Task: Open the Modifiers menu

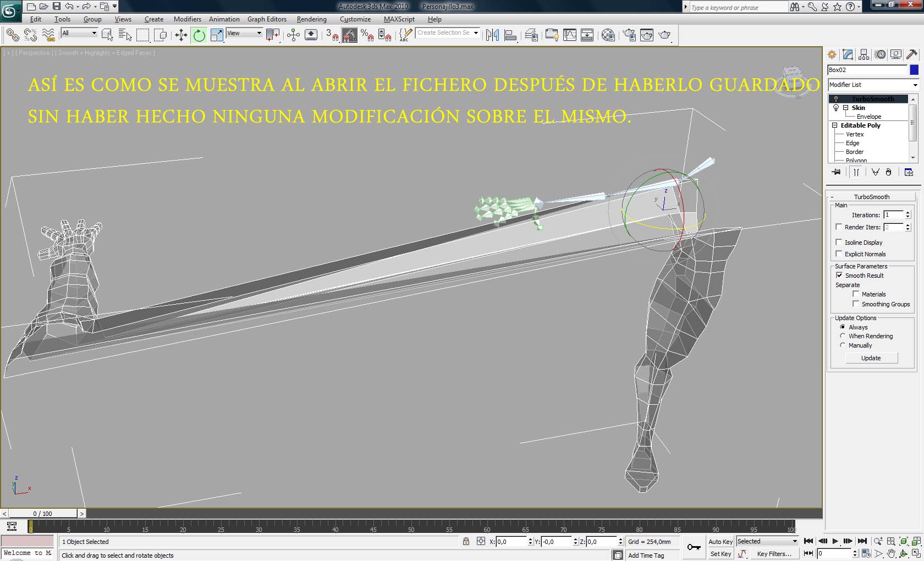Action: coord(188,19)
